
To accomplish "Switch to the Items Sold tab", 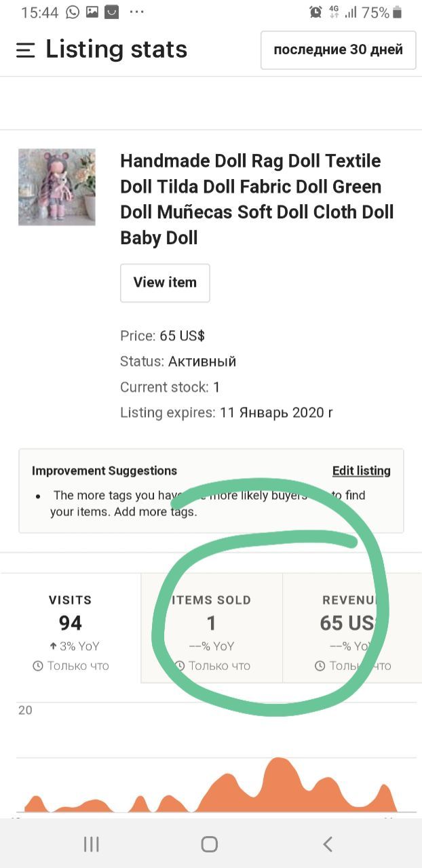I will click(212, 627).
